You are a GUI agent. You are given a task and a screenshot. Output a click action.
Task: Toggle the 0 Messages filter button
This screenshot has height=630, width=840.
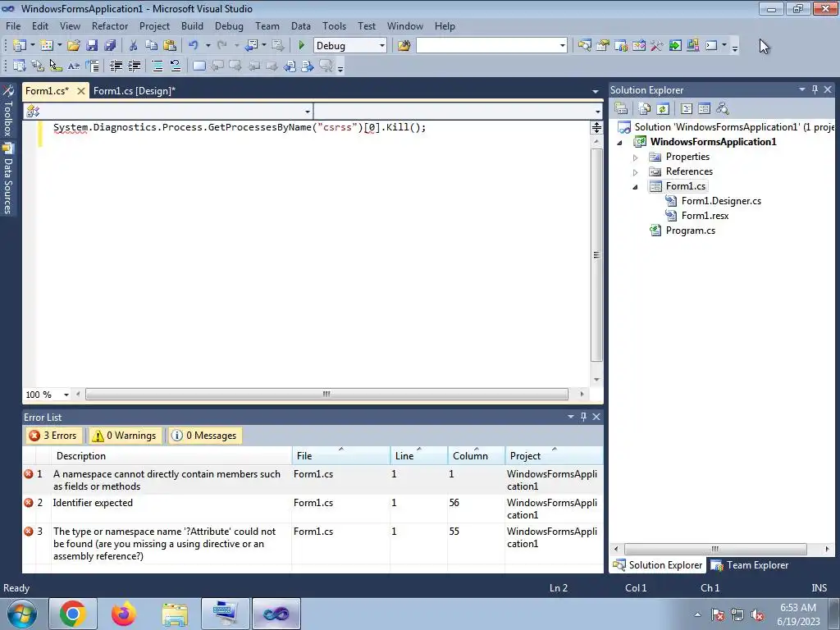click(x=204, y=436)
